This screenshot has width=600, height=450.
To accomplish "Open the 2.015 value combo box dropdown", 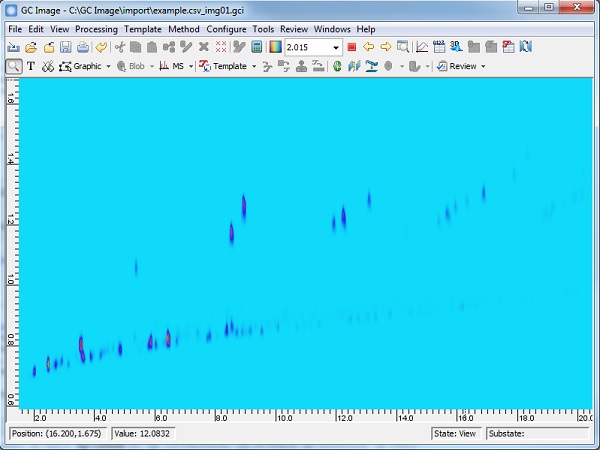I will (336, 47).
